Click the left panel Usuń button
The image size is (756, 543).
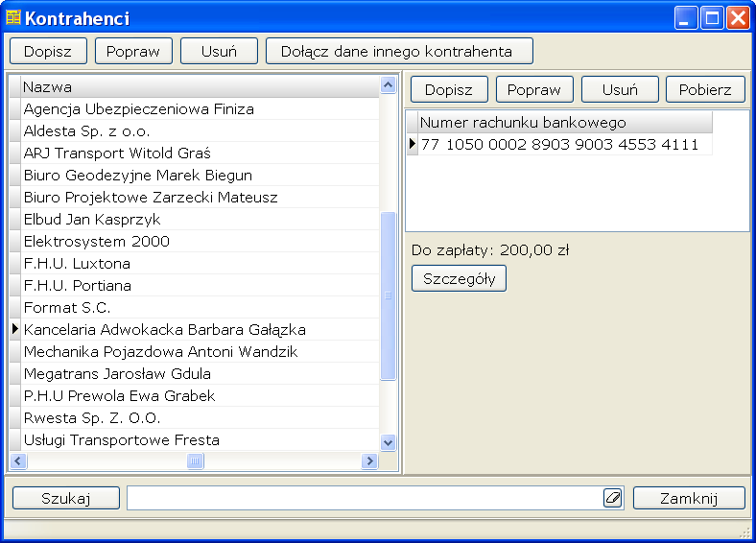pyautogui.click(x=219, y=51)
